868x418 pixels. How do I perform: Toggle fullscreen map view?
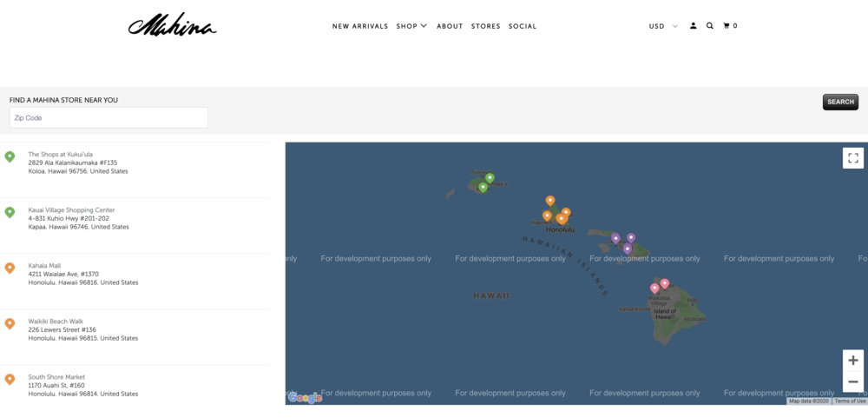(853, 157)
